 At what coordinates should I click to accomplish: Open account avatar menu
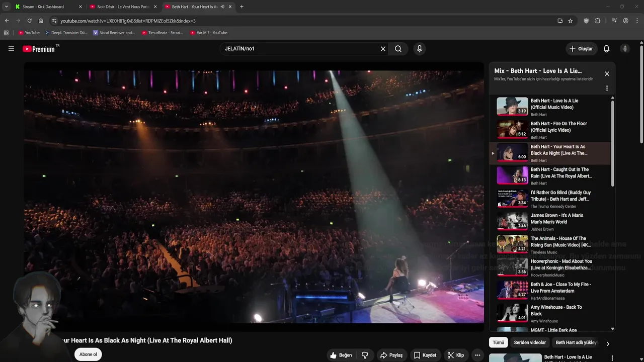(625, 49)
